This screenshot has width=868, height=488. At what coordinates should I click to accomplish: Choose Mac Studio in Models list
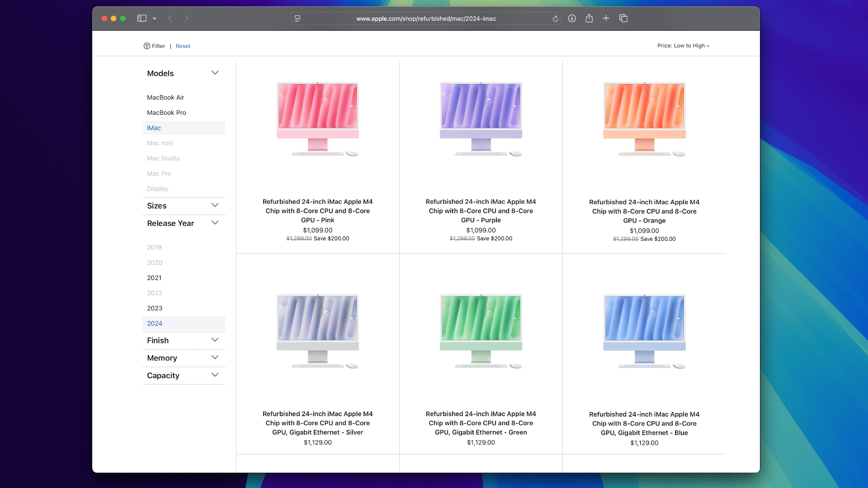pos(163,159)
